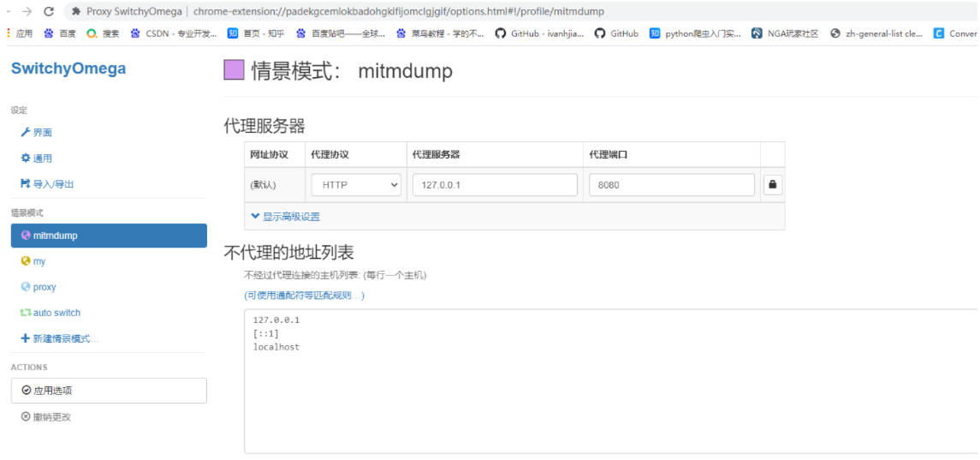Open the NGA玩家社区 bookmark
Screen dimensions: 980x460
tap(786, 33)
